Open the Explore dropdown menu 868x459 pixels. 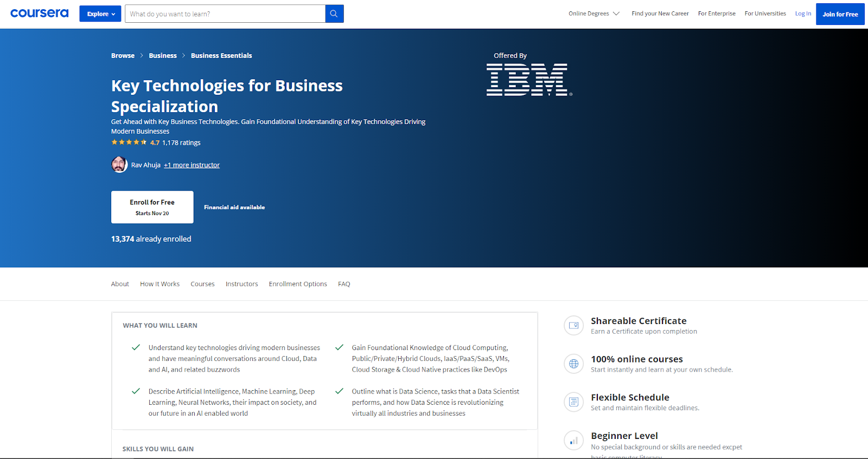point(100,14)
